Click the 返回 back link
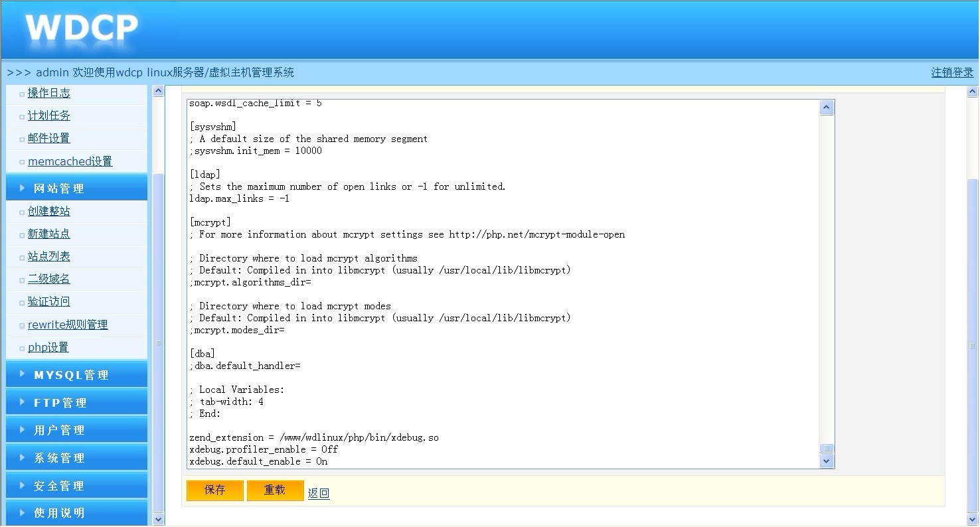980x527 pixels. [x=318, y=493]
